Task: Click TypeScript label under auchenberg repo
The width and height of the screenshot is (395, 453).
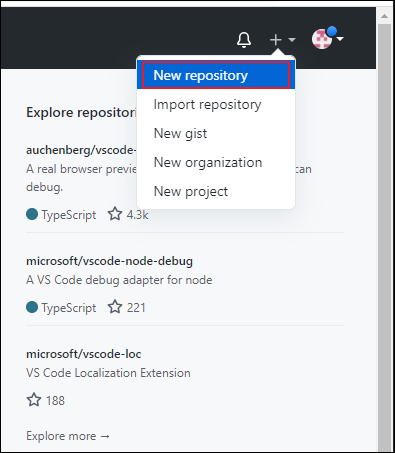Action: point(69,215)
